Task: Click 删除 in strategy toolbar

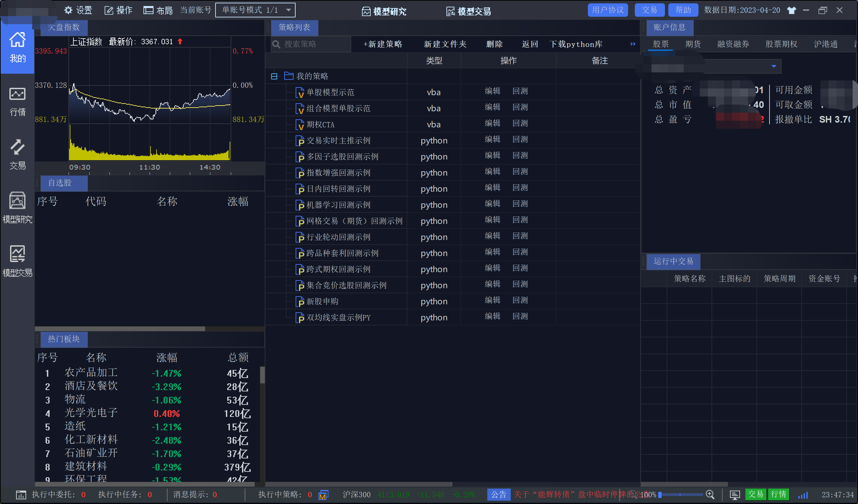Action: (494, 44)
